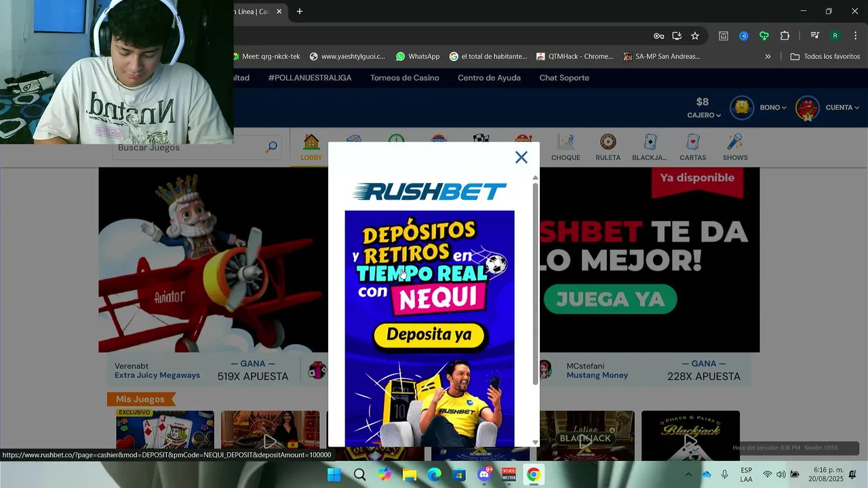868x488 pixels.
Task: Open File Explorer from taskbar
Action: pyautogui.click(x=410, y=474)
